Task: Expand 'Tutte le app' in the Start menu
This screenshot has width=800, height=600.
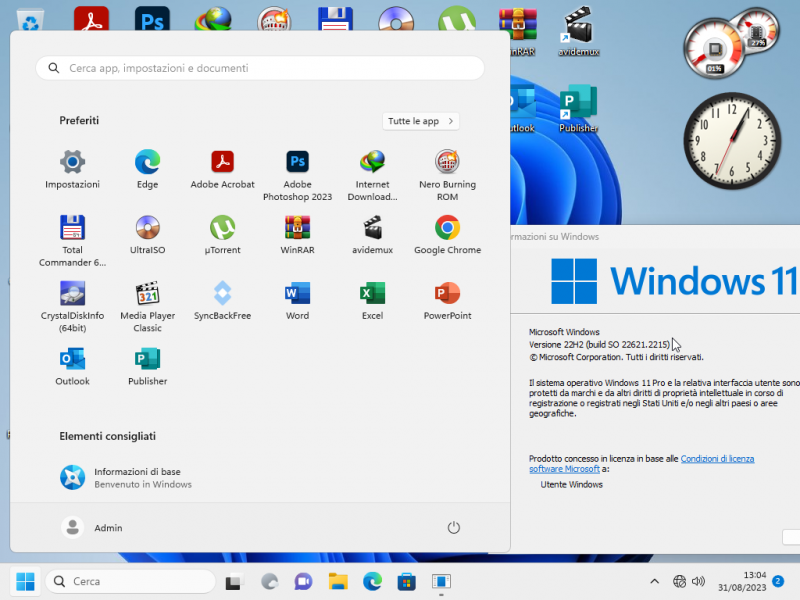Action: pos(420,120)
